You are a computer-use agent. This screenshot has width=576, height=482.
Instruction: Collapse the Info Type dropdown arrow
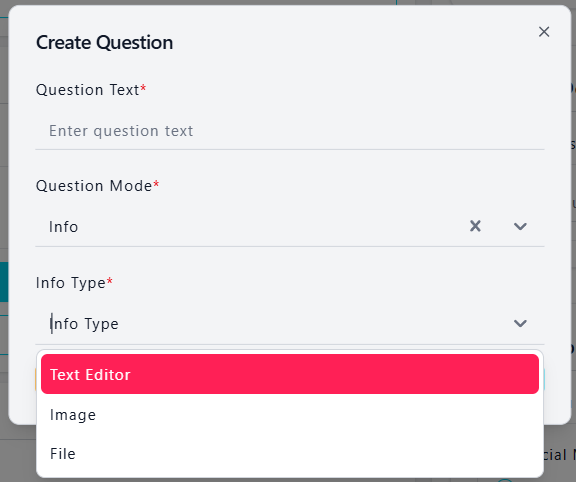pos(520,323)
